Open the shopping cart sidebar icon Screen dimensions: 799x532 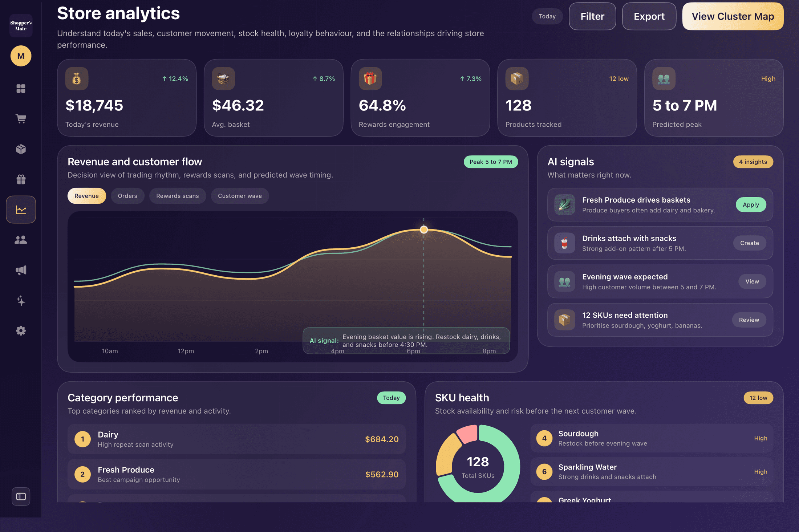click(x=21, y=119)
